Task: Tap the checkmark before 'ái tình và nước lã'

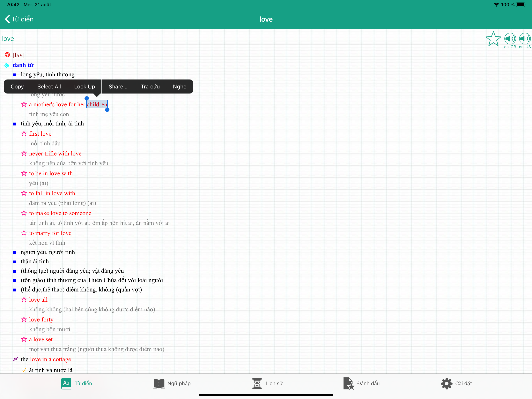Action: 24,370
